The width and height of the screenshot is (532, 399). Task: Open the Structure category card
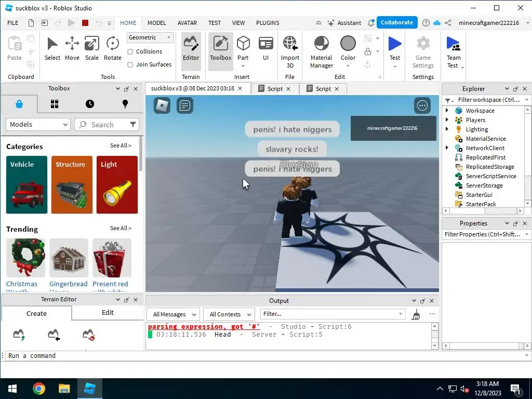click(x=72, y=184)
